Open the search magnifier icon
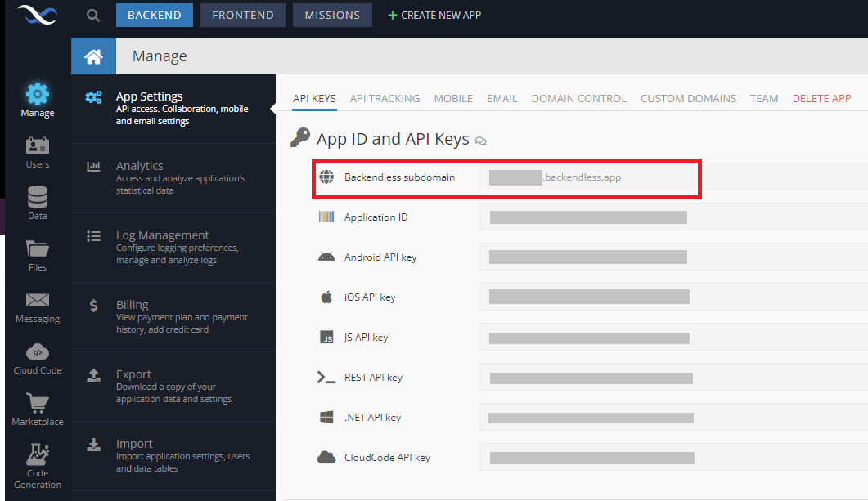Viewport: 868px width, 501px height. tap(93, 16)
